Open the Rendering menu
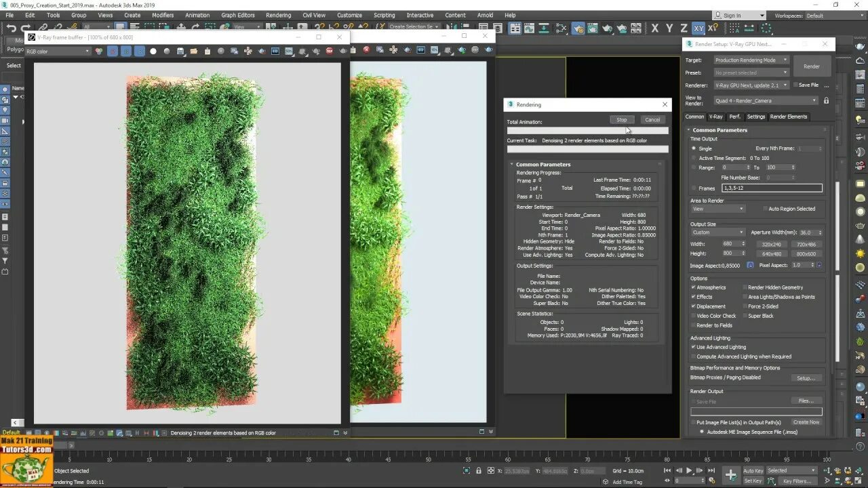Screen dimensions: 868x488 [278, 15]
